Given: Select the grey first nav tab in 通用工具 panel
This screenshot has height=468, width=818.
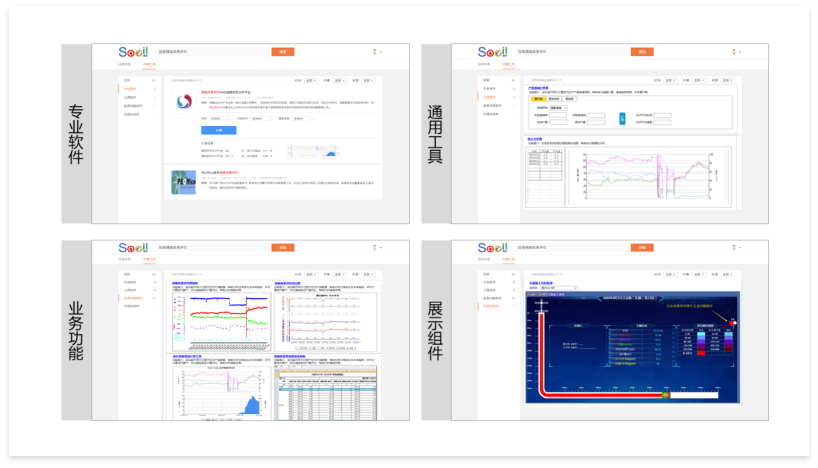Looking at the screenshot, I should pyautogui.click(x=484, y=64).
